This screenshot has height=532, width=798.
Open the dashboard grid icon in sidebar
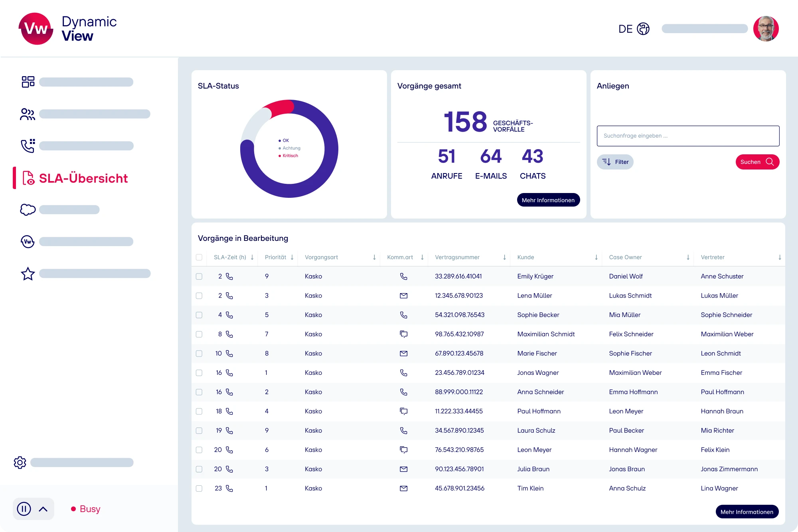[28, 82]
